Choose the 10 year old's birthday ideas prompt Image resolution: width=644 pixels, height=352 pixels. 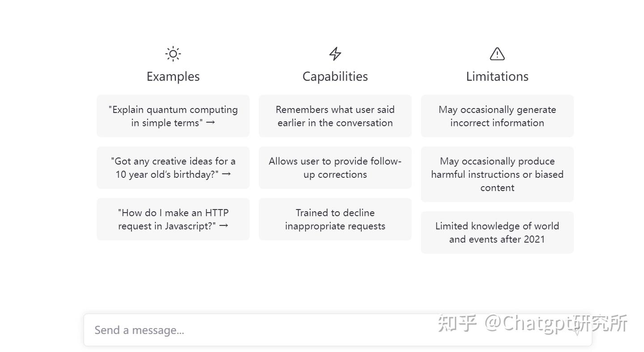173,168
